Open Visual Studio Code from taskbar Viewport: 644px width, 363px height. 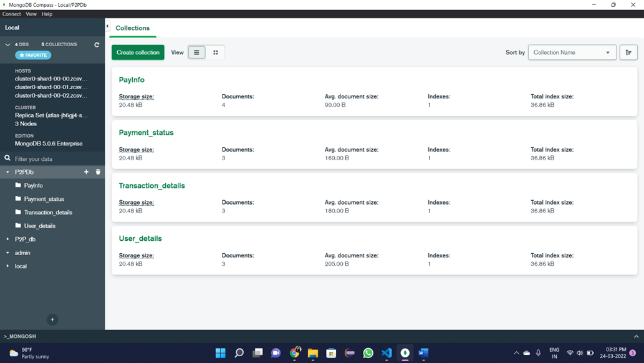tap(387, 353)
